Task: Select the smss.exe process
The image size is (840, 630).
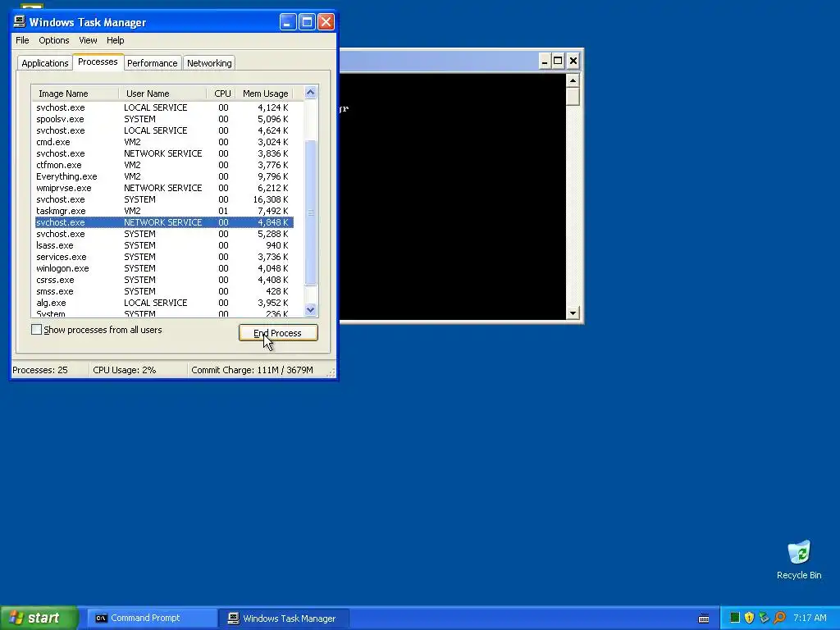Action: (x=164, y=291)
